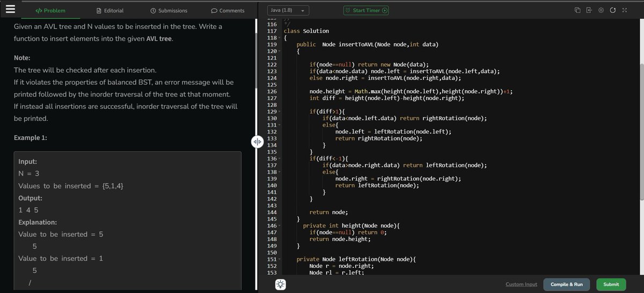Switch to the Problem tab

pyautogui.click(x=50, y=10)
